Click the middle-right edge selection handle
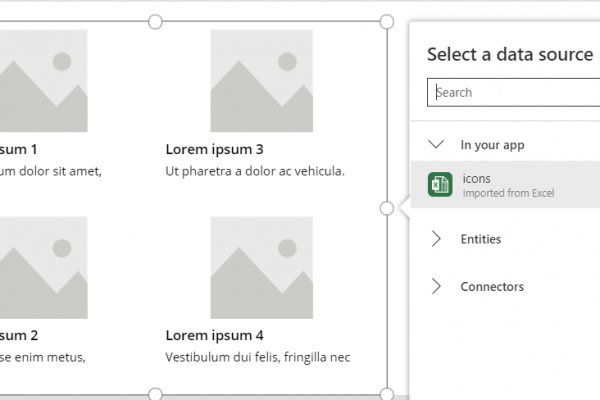The width and height of the screenshot is (600, 400). (387, 208)
